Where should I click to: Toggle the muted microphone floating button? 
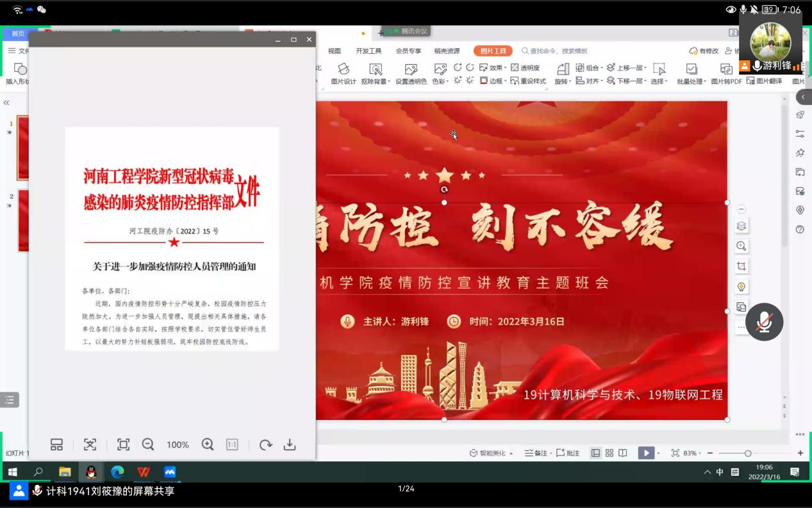(764, 322)
